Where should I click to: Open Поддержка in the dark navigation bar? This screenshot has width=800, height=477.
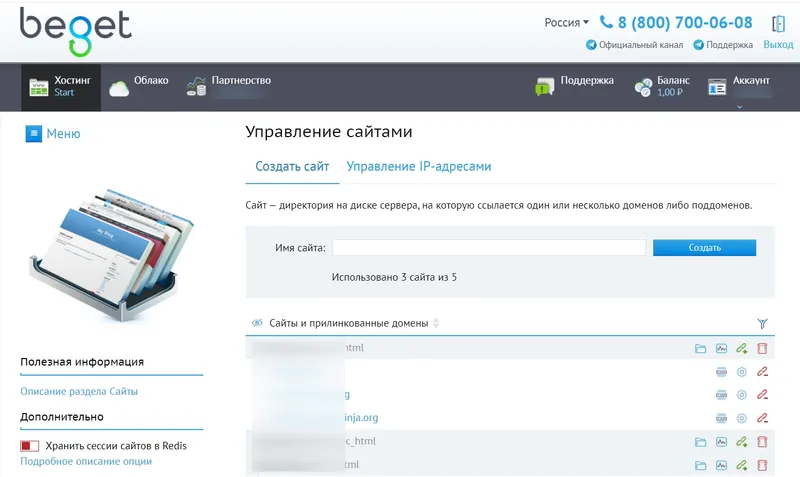pos(574,87)
